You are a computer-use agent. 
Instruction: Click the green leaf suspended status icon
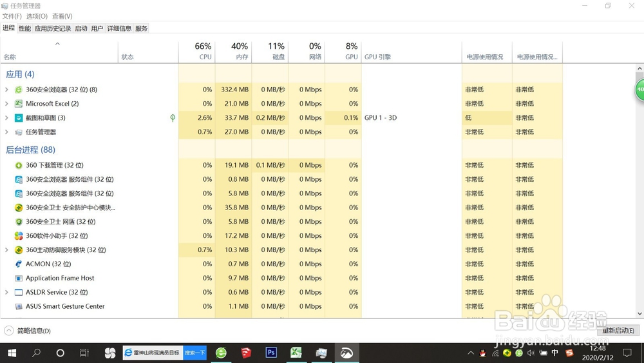pos(173,118)
